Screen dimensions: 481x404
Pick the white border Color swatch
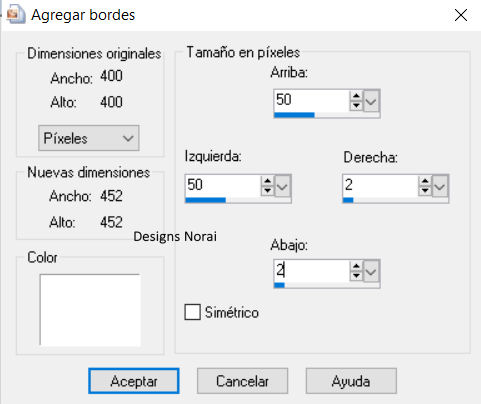click(x=90, y=310)
